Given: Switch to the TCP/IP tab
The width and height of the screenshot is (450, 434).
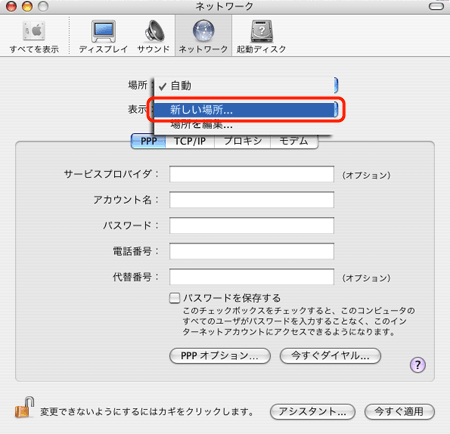Looking at the screenshot, I should tap(190, 141).
